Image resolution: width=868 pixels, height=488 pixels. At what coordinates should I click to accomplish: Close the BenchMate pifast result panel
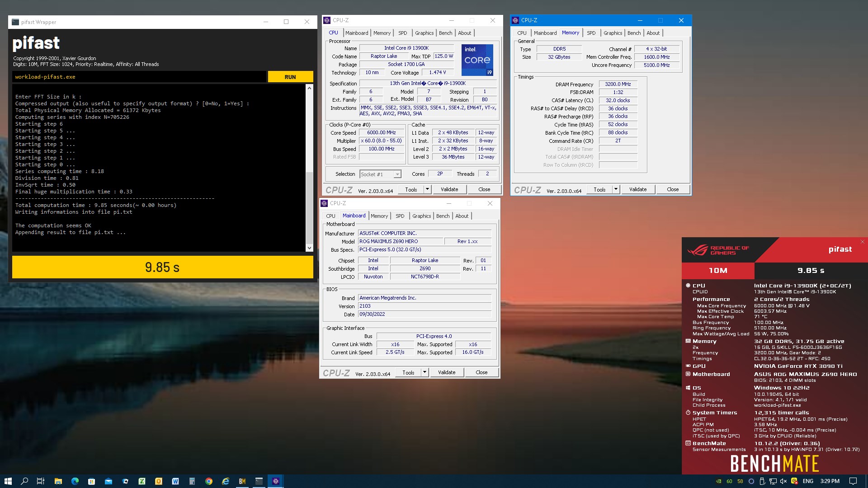pos(862,242)
